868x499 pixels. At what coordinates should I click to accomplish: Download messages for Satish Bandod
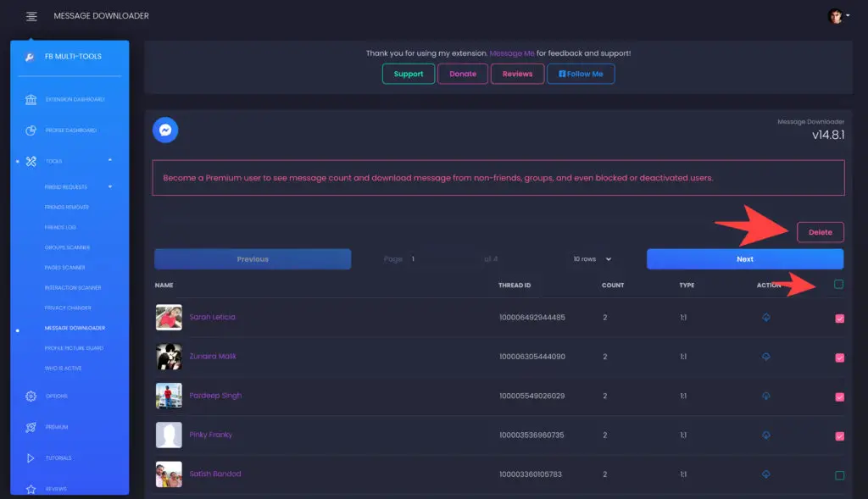tap(766, 474)
